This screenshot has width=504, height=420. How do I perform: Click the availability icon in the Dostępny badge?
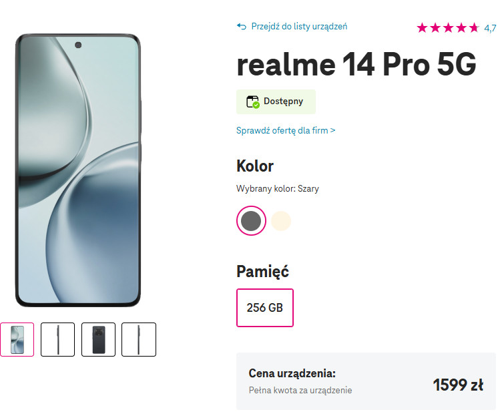tap(253, 102)
